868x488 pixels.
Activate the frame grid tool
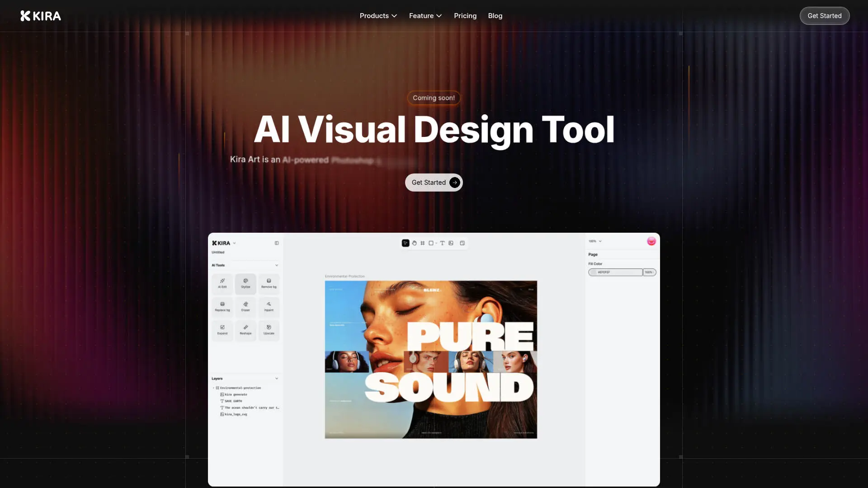click(x=423, y=243)
